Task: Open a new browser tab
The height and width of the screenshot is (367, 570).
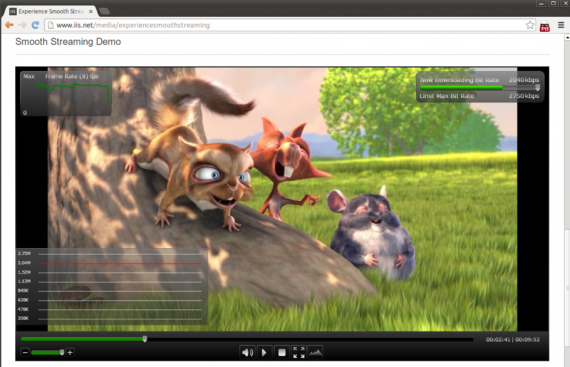Action: [105, 11]
